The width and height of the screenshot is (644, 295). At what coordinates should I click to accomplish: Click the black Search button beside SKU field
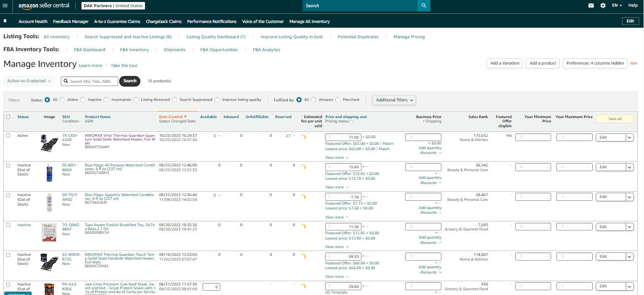point(130,81)
